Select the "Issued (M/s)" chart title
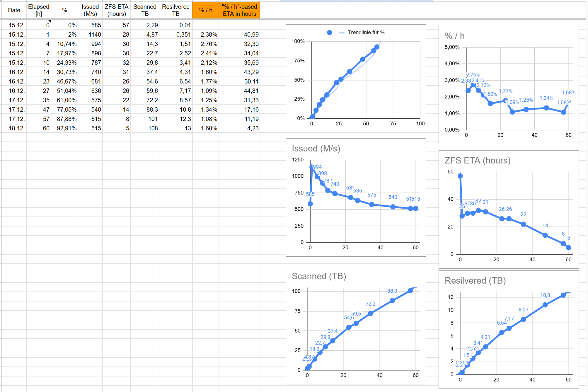The image size is (588, 392). pyautogui.click(x=316, y=149)
